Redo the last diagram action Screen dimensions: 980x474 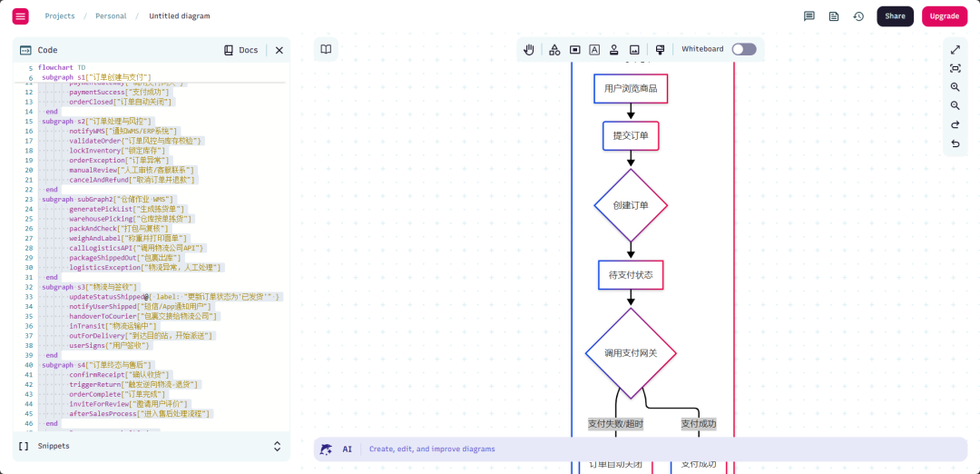[955, 124]
